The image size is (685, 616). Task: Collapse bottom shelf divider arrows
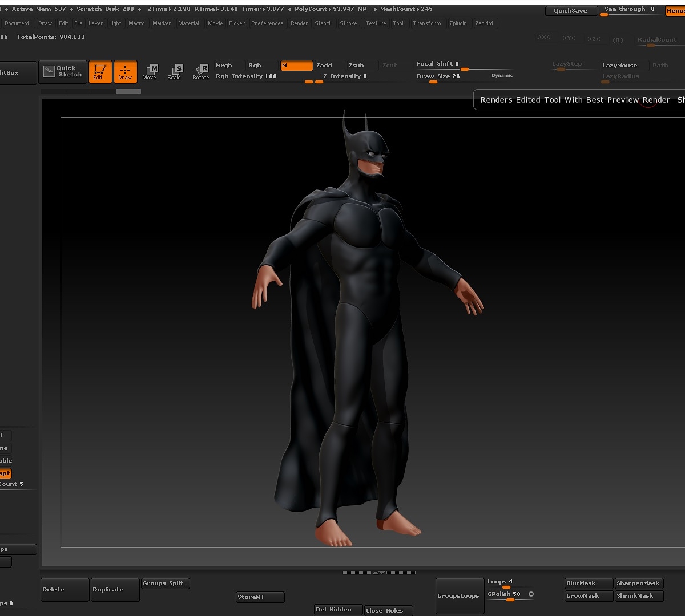pos(378,572)
